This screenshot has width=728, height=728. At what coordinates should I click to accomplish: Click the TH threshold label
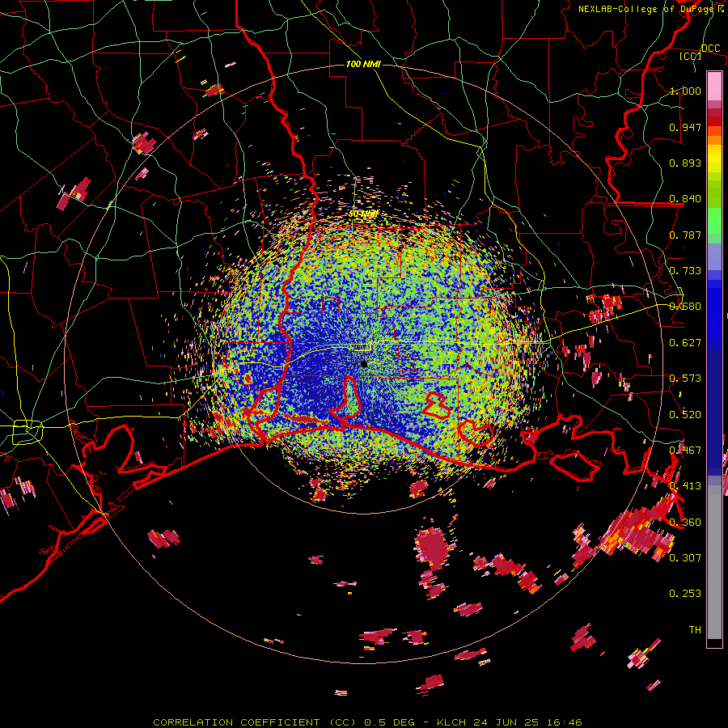(x=695, y=630)
